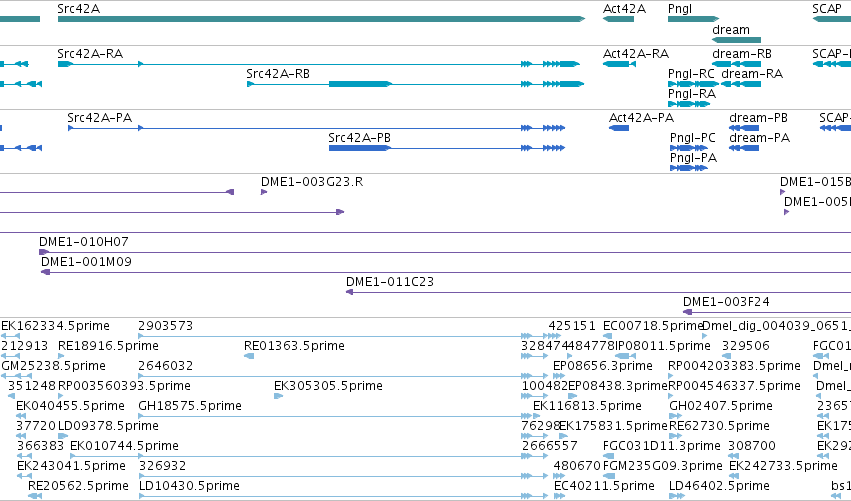Image resolution: width=851 pixels, height=501 pixels.
Task: Select the SCAP gene label
Action: (x=827, y=9)
